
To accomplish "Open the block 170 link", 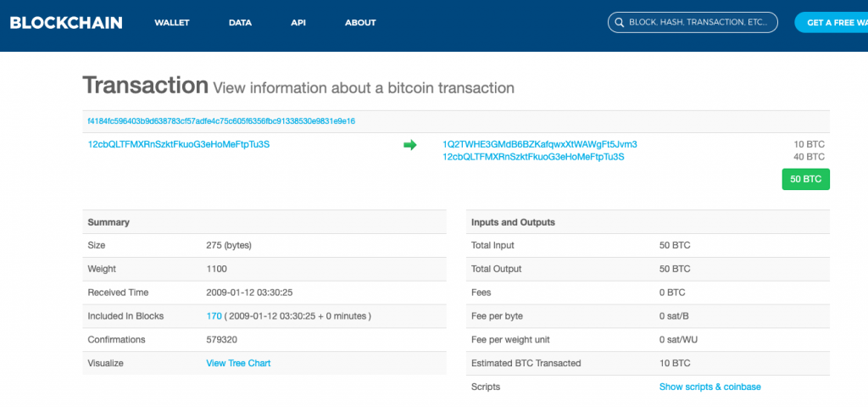I will tap(214, 316).
